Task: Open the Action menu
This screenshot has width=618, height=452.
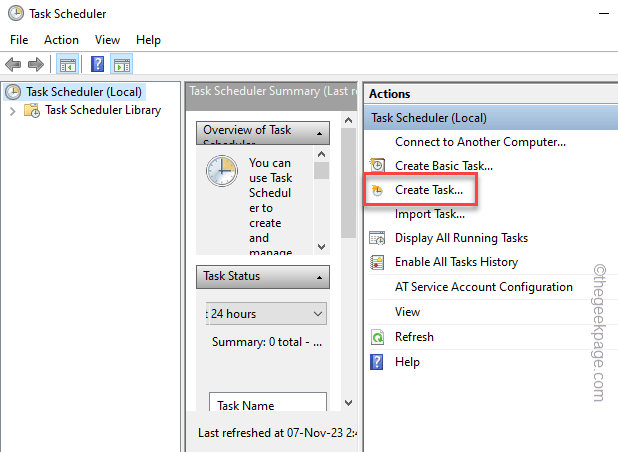Action: point(61,40)
